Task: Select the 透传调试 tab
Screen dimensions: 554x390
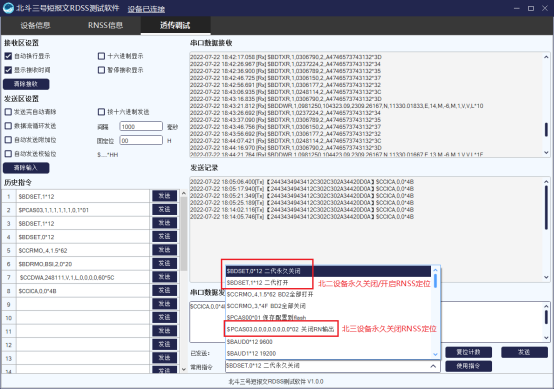Action: [175, 25]
